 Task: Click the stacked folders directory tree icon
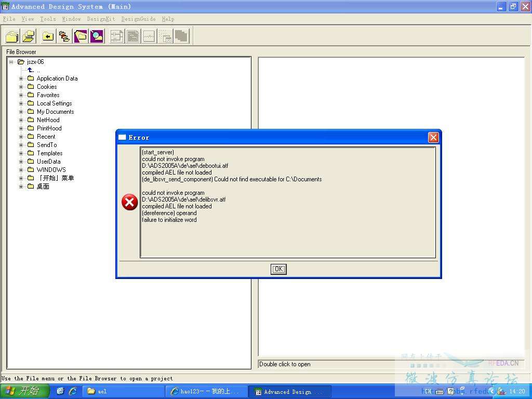(x=64, y=36)
